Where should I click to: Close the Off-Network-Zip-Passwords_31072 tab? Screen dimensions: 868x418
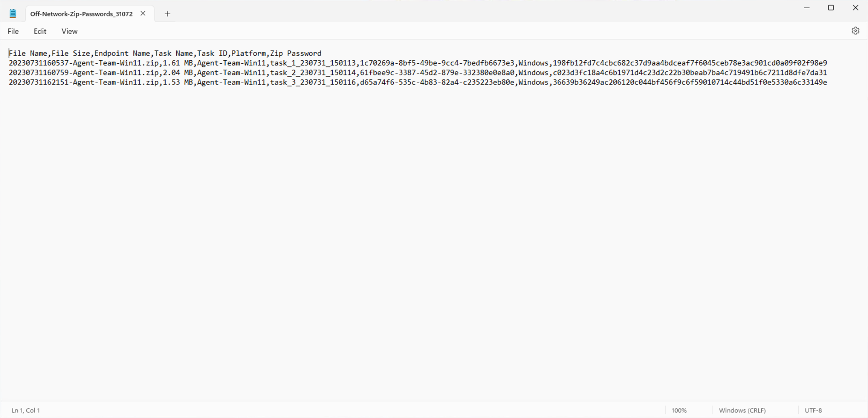(x=143, y=14)
